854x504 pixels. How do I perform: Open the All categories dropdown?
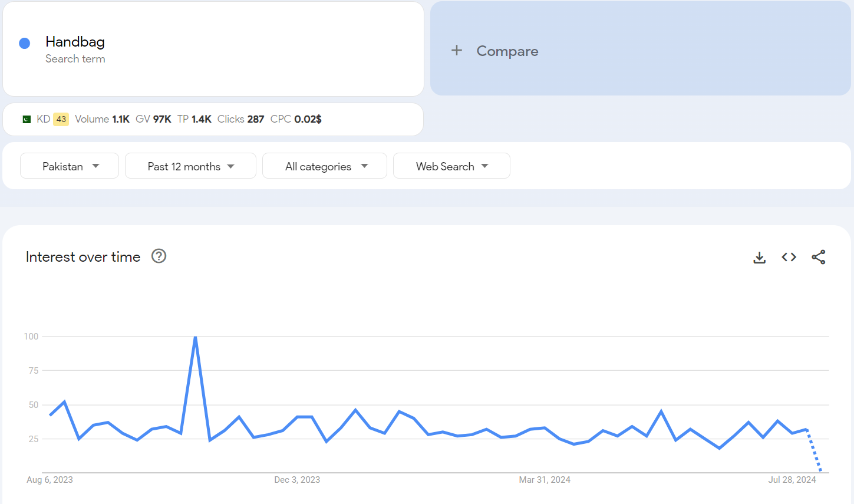[325, 166]
